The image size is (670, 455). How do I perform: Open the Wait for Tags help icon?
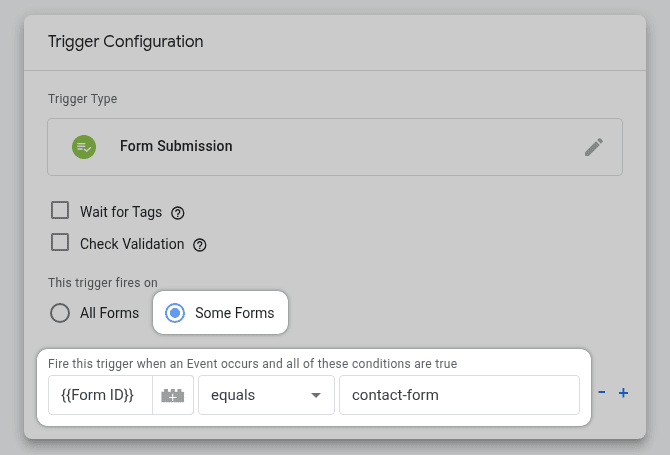click(178, 213)
